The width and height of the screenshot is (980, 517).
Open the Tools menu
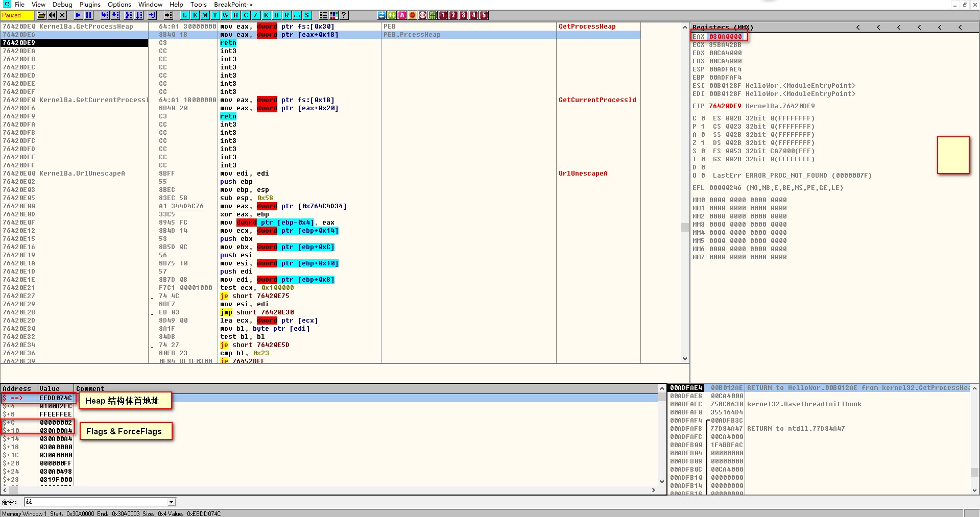coord(199,5)
